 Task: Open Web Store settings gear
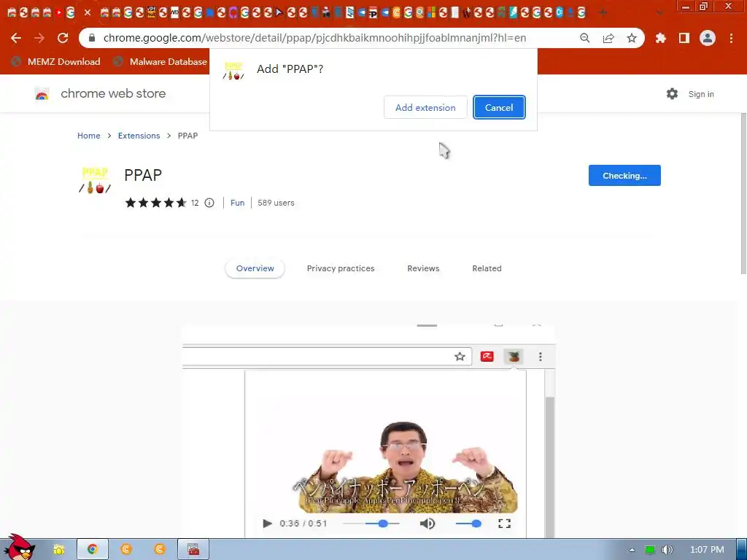click(x=672, y=94)
